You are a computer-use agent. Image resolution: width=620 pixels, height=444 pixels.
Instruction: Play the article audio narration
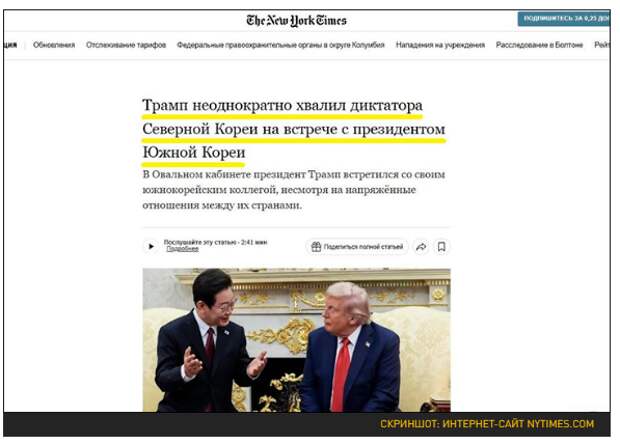[151, 246]
